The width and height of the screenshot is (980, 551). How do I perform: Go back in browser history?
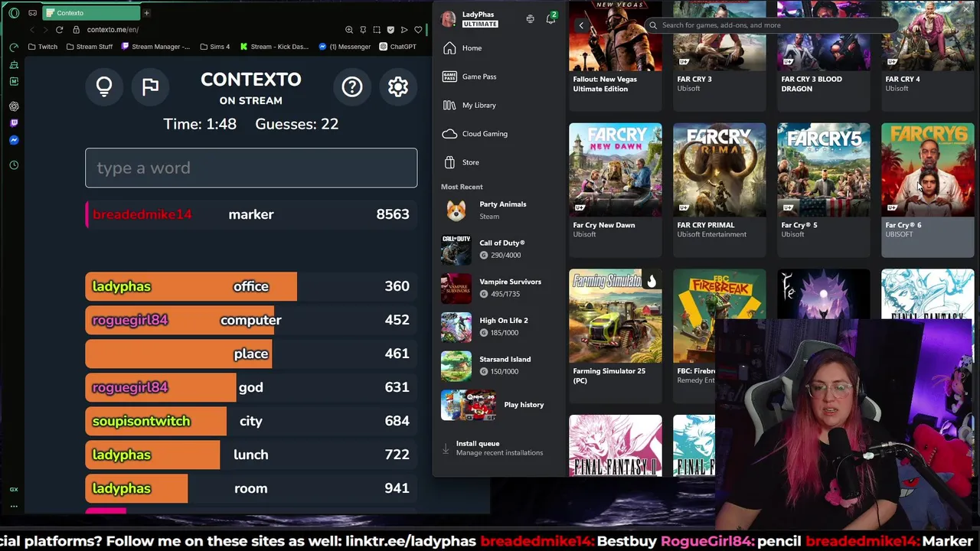31,30
